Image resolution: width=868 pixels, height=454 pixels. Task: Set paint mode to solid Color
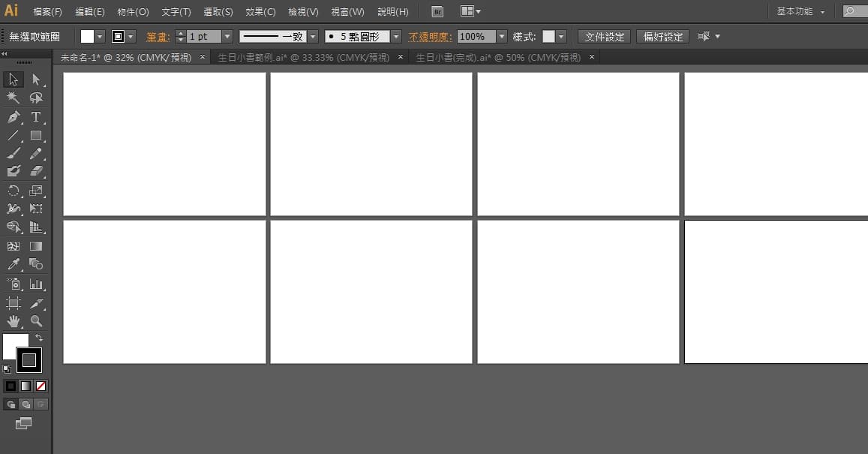click(x=11, y=386)
